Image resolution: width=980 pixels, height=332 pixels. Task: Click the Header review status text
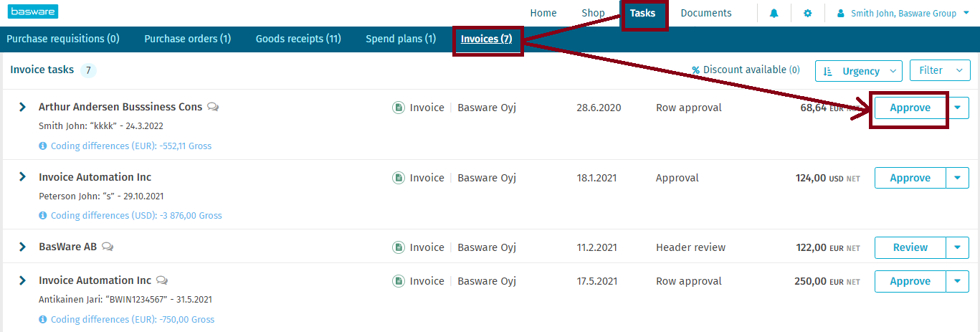pyautogui.click(x=690, y=247)
